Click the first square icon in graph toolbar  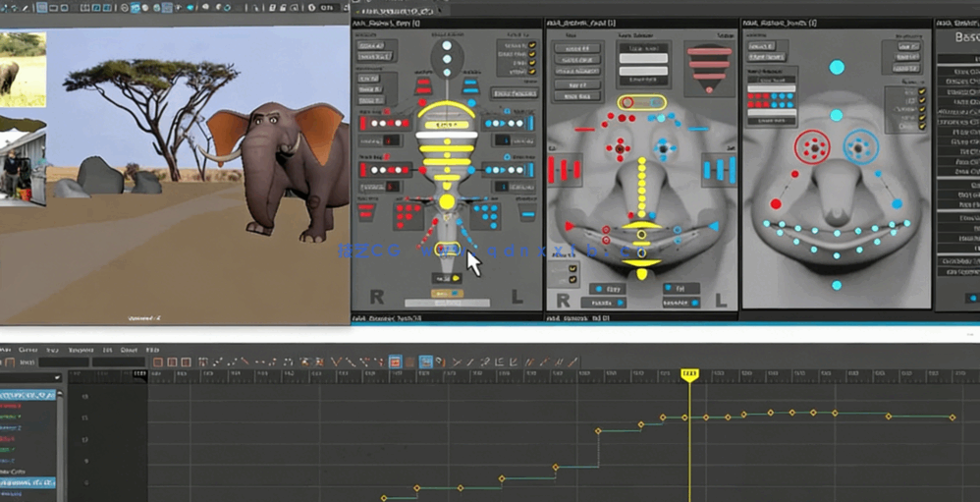point(157,363)
